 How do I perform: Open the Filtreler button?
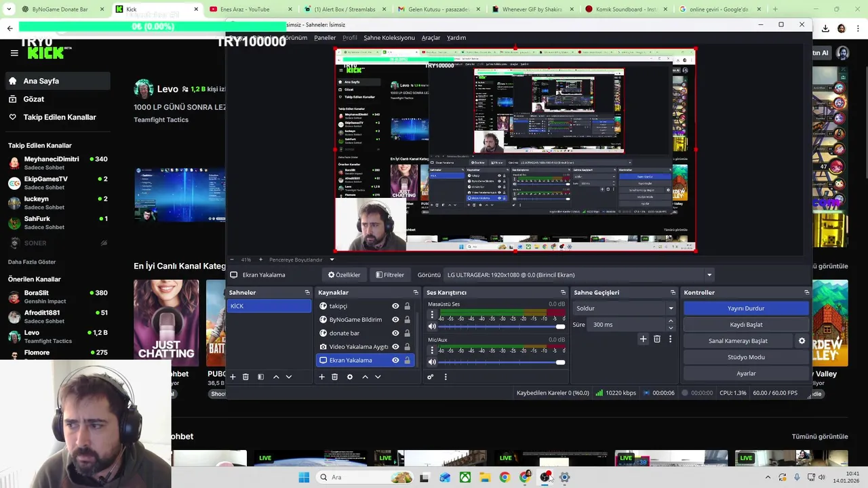390,275
